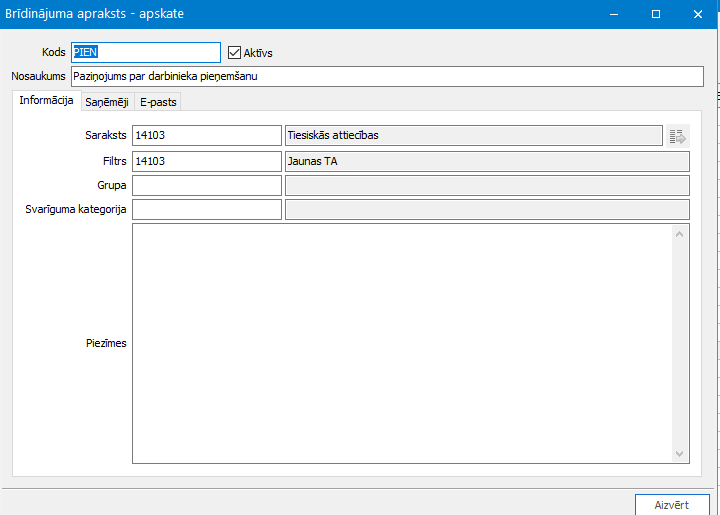Click the list lookup icon beside Saraksts
Image resolution: width=720 pixels, height=515 pixels.
point(678,136)
